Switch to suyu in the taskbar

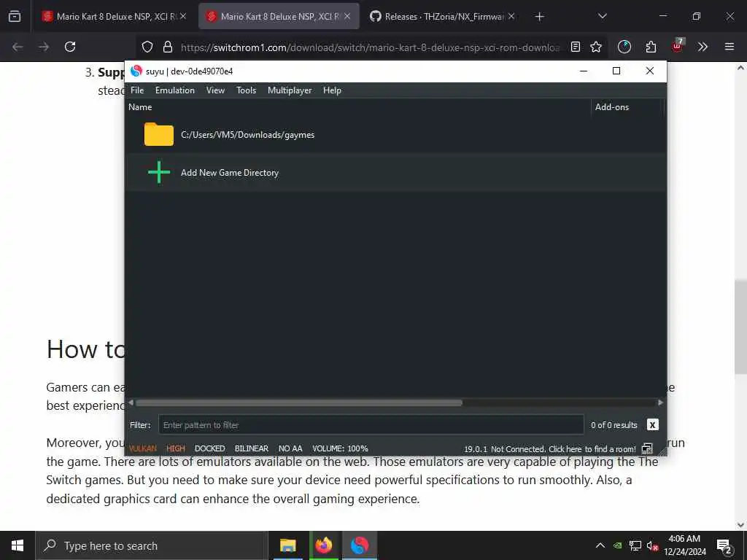[x=360, y=545]
